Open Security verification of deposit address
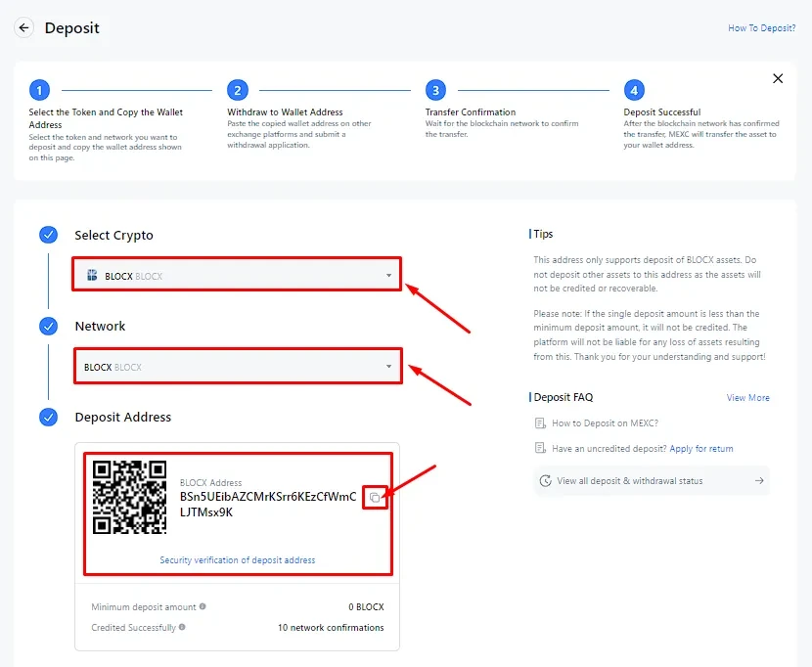Viewport: 812px width, 667px height. click(238, 560)
